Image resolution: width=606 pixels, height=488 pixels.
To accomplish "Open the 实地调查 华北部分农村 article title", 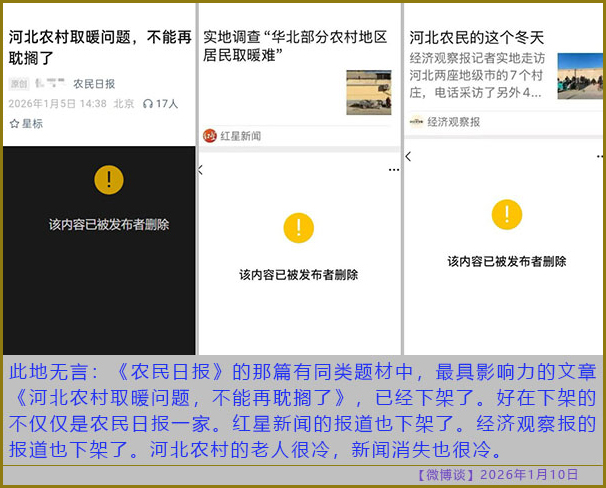I will [294, 45].
